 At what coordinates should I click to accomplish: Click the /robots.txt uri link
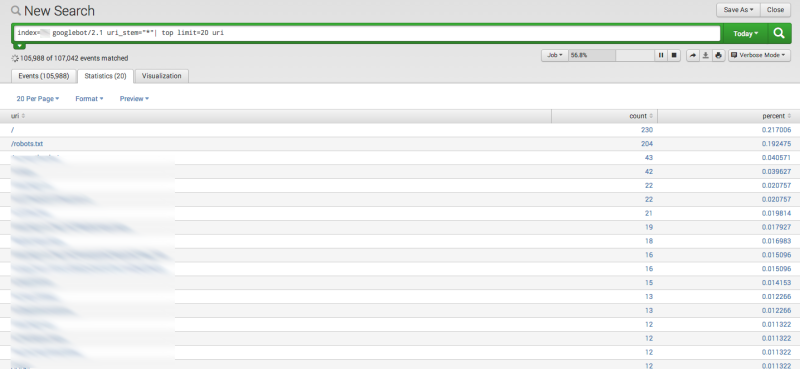pyautogui.click(x=27, y=144)
